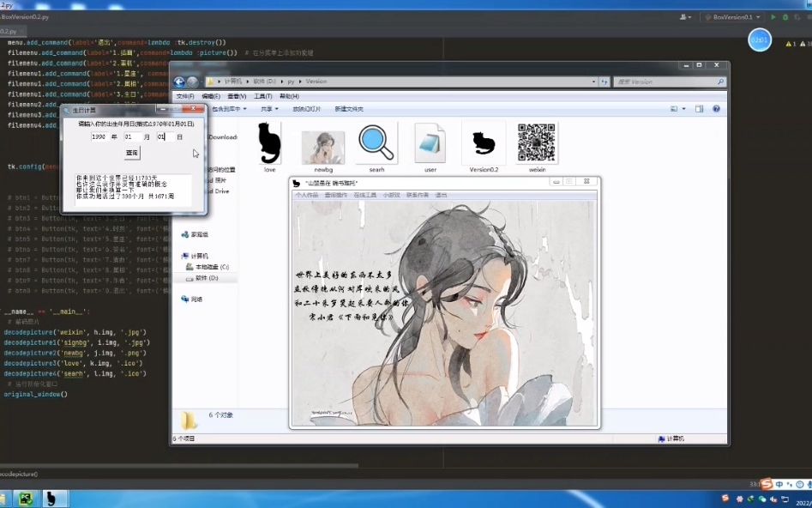Click the year field showing 1990

(99, 137)
